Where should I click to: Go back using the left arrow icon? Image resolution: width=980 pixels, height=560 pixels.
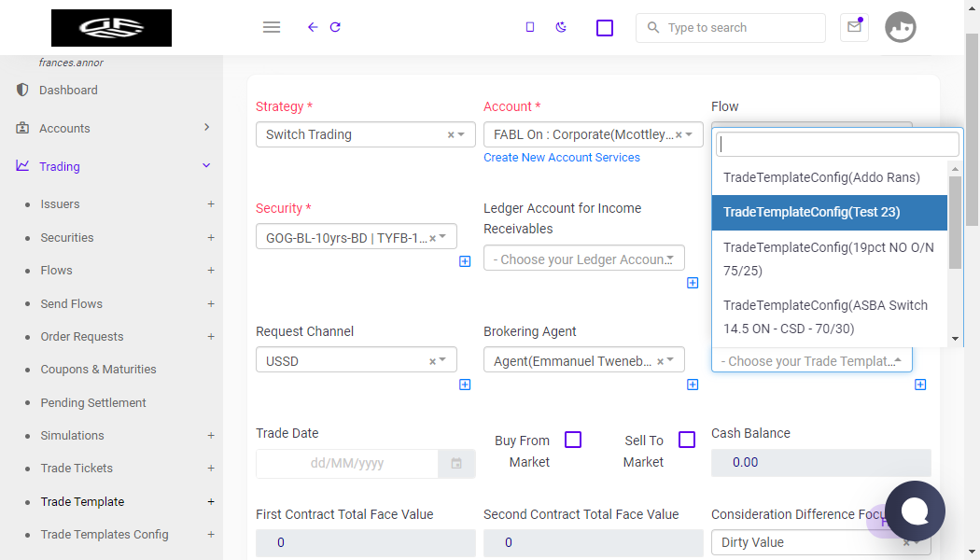pyautogui.click(x=313, y=27)
